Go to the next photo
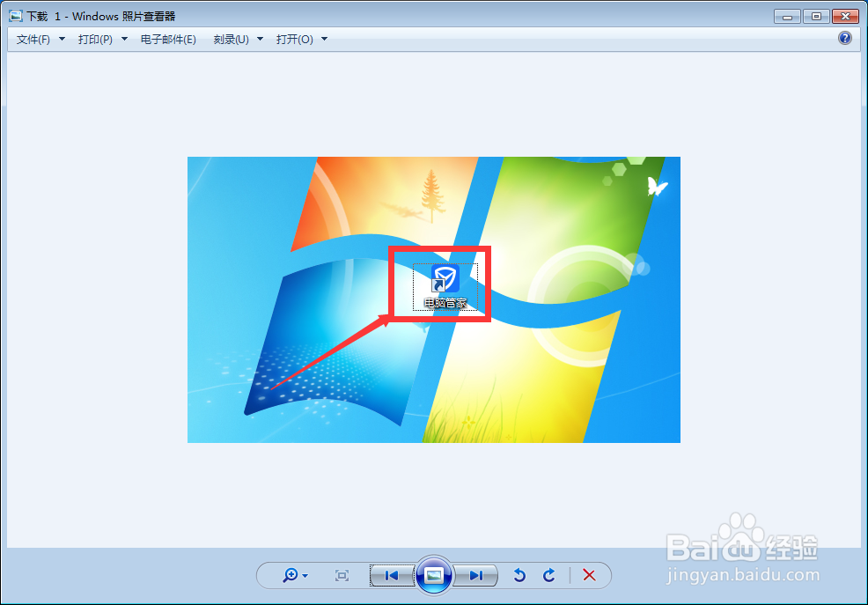Image resolution: width=868 pixels, height=605 pixels. click(475, 576)
